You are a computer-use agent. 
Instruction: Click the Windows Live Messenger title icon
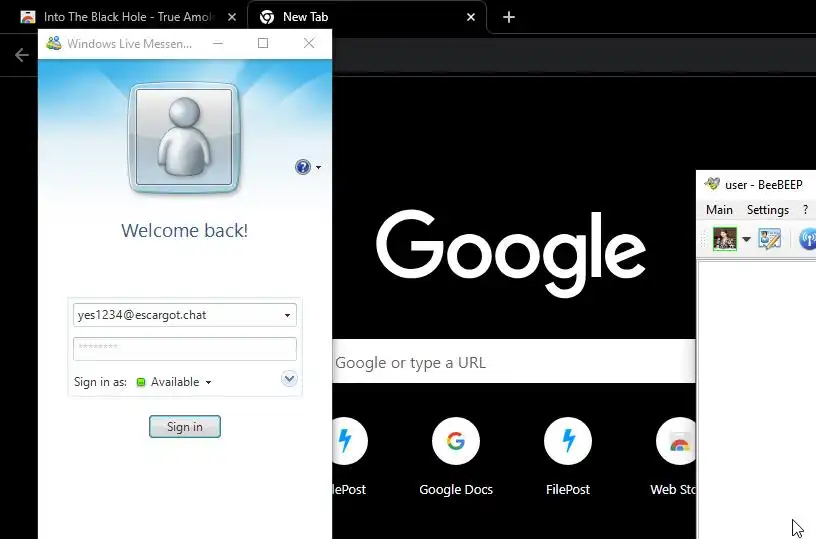click(54, 43)
